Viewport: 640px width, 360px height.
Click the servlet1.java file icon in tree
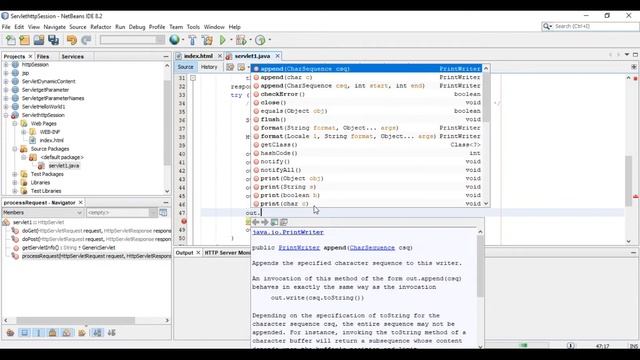click(x=41, y=166)
